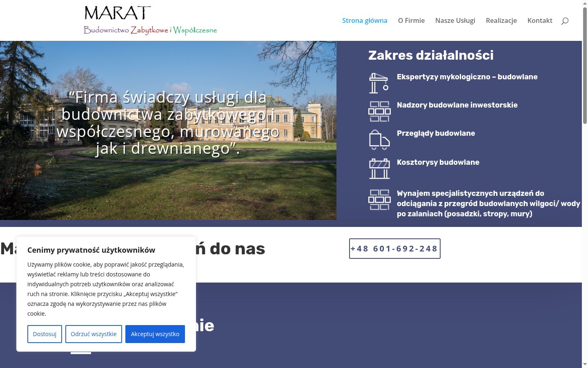
Task: Open the Realizacje menu item
Action: point(501,20)
